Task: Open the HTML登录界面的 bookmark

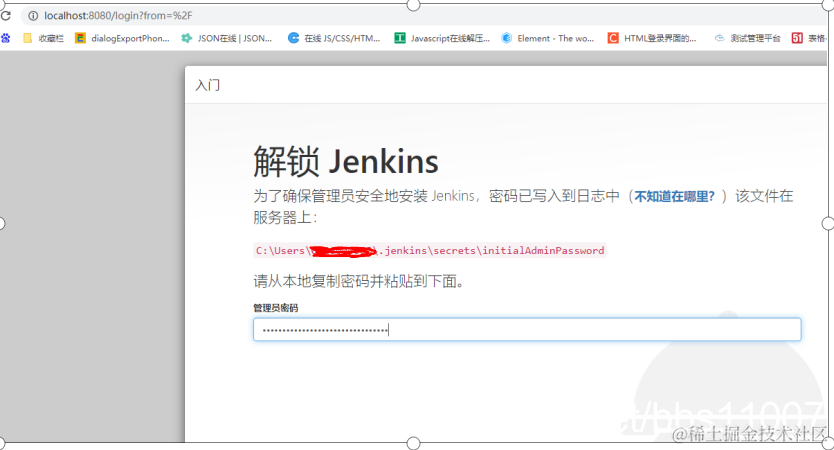Action: (652, 38)
